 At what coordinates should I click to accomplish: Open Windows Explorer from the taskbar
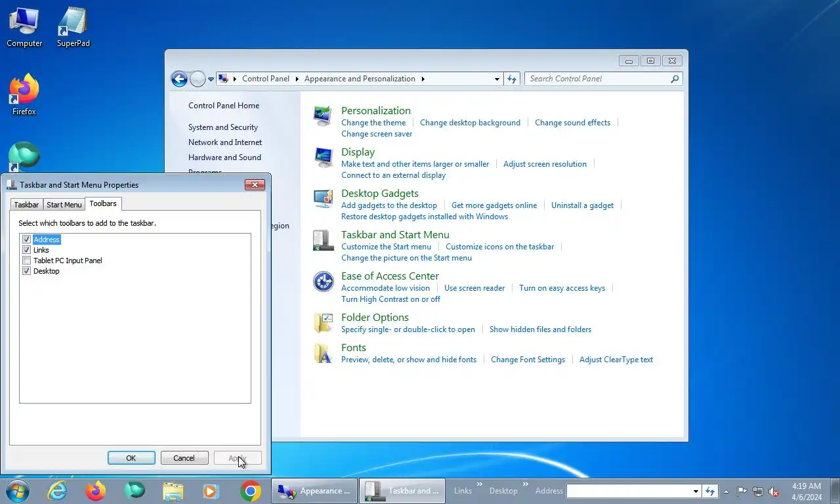coord(173,491)
